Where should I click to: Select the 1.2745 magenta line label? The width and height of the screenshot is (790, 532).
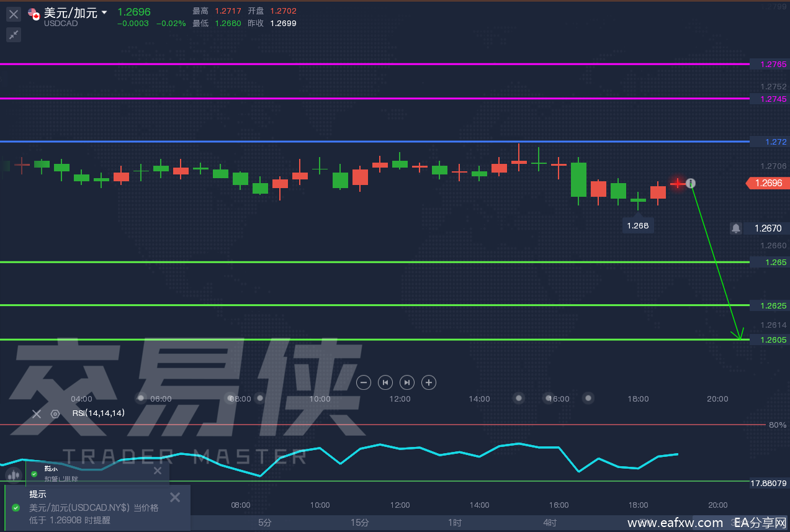click(770, 99)
